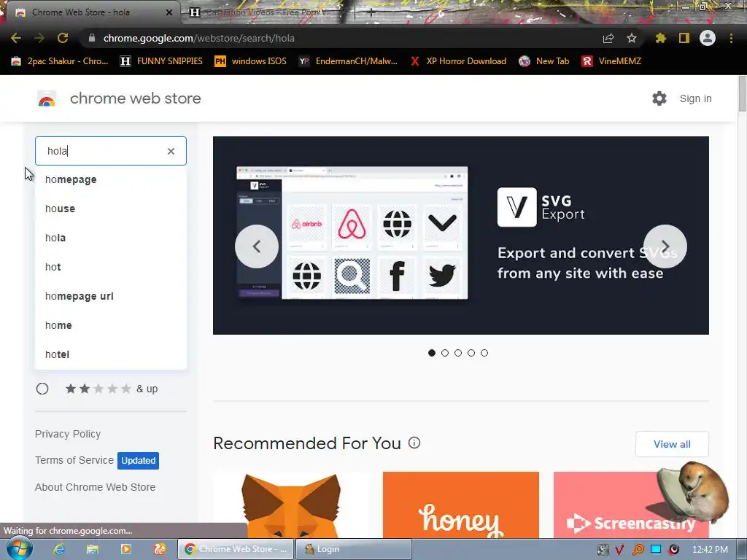
Task: Open the Honey extension card
Action: point(461,505)
